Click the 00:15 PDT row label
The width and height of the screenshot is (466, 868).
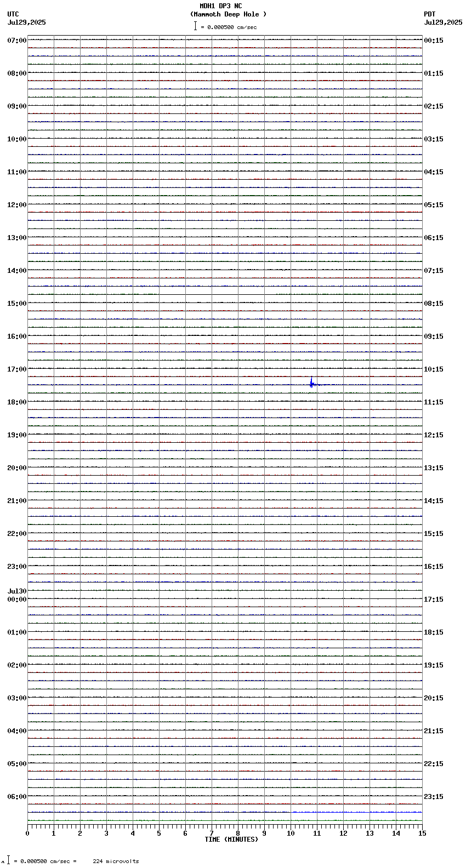click(434, 41)
